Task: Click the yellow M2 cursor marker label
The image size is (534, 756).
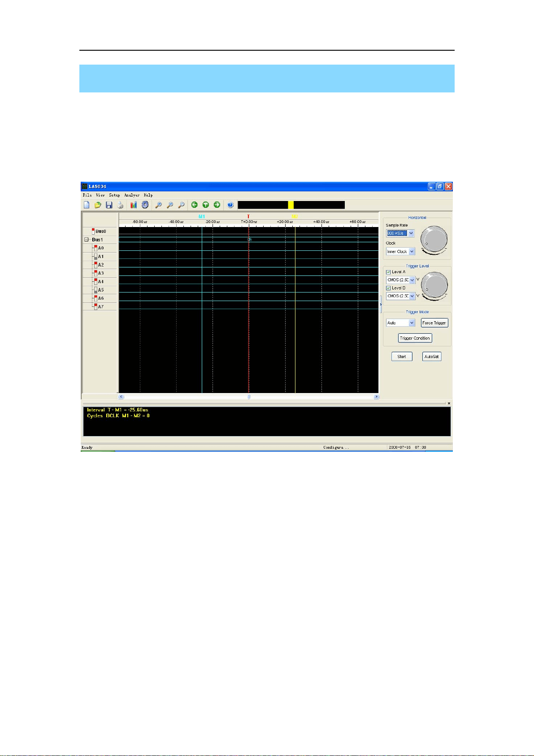Action: [x=295, y=217]
